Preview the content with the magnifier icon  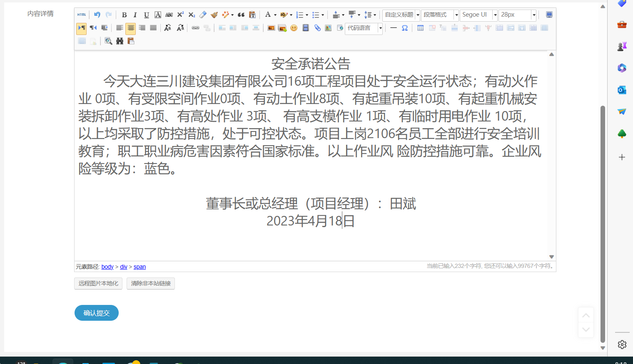(x=108, y=41)
